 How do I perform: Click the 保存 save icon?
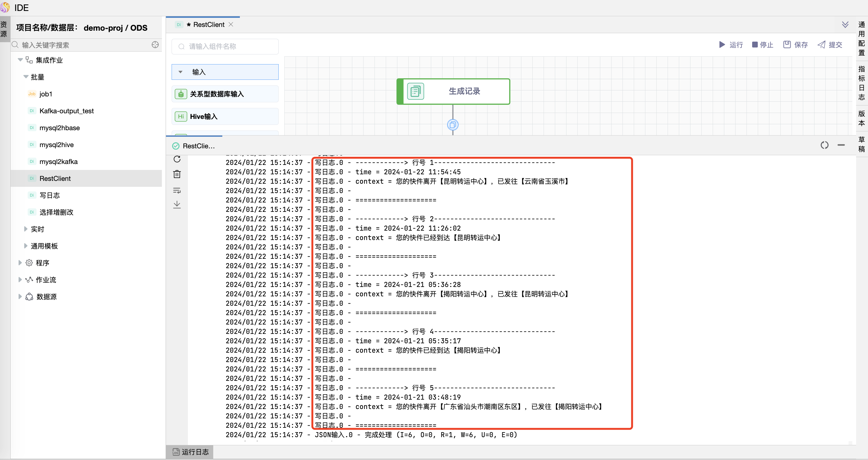787,44
